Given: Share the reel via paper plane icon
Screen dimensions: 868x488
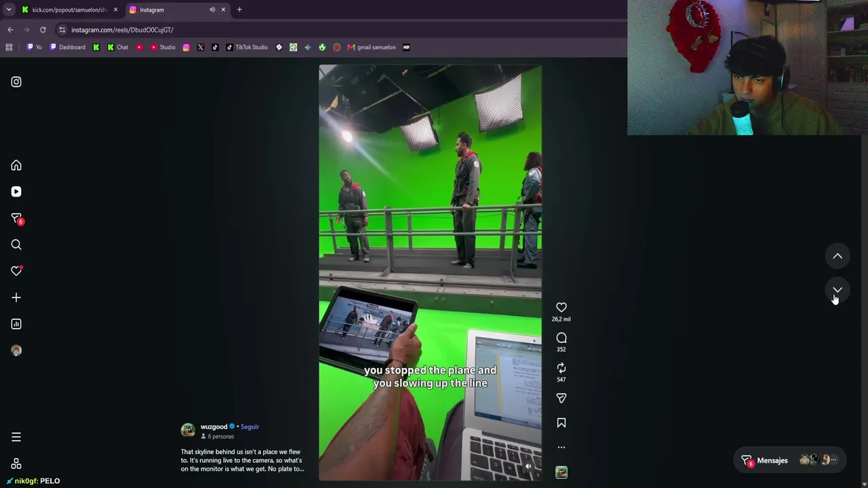Looking at the screenshot, I should click(x=561, y=399).
